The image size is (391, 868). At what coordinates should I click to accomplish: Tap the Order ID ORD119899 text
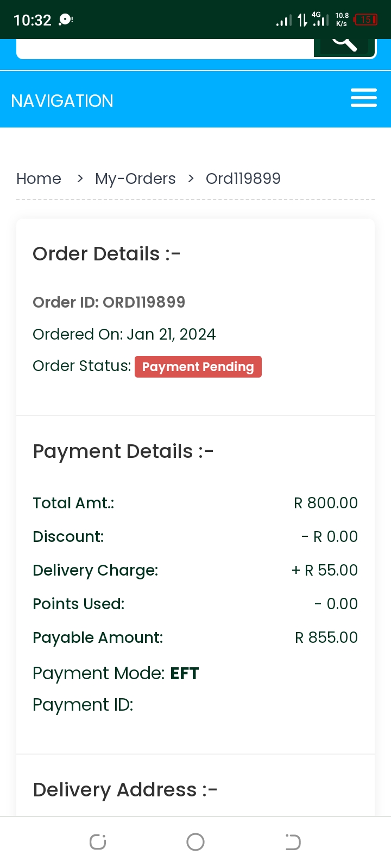point(109,302)
